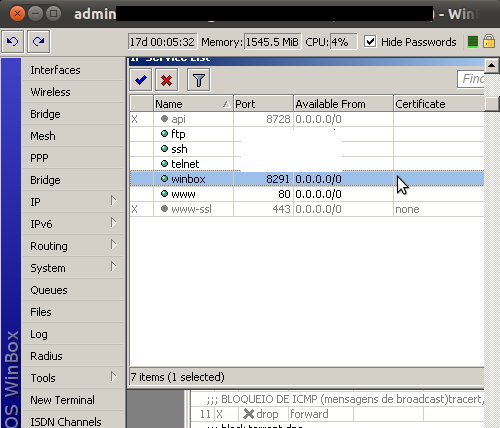Click the Memory 1545.5 MiB value

[x=272, y=42]
